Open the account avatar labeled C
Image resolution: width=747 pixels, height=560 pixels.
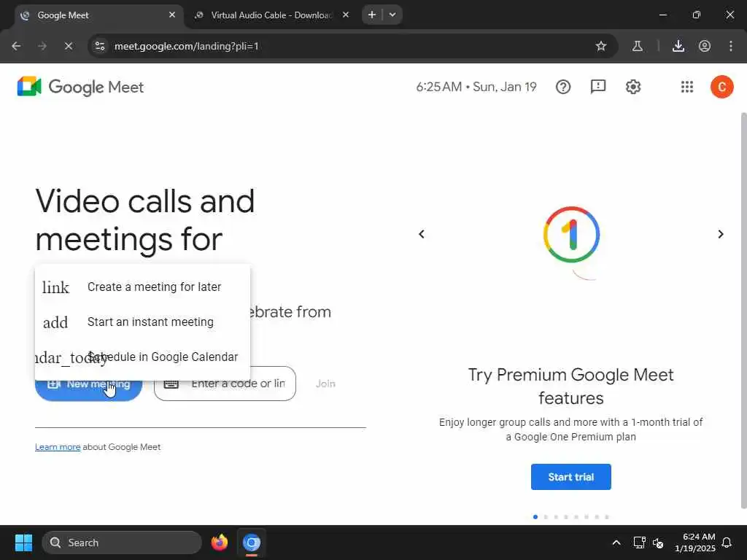tap(721, 87)
